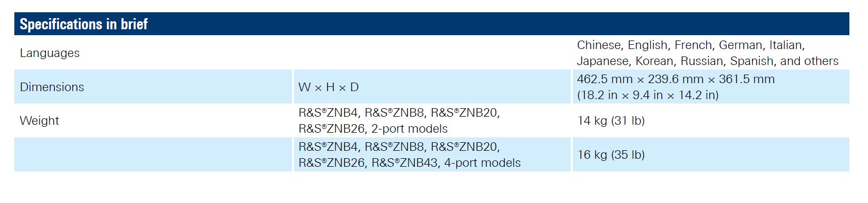Select the Chinese, English, French languages line

pos(690,45)
